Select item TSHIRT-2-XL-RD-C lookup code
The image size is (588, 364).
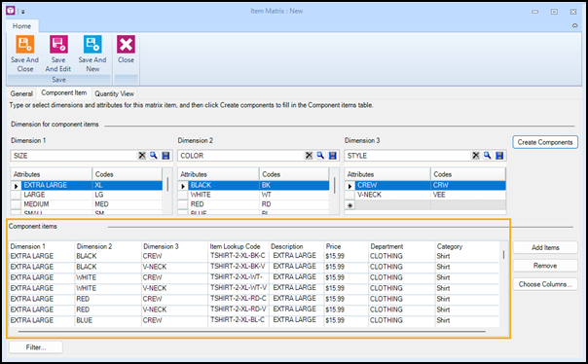click(238, 299)
